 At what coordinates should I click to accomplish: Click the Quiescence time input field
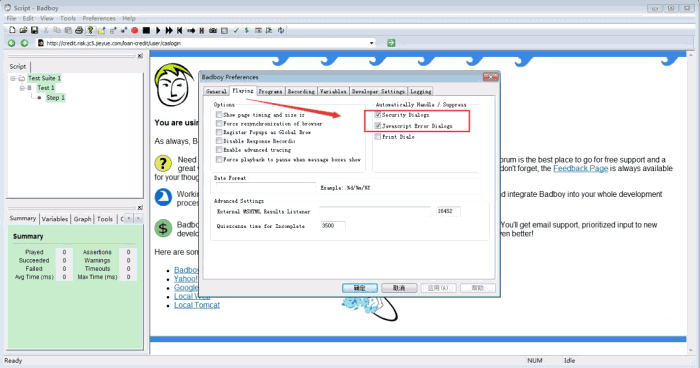tap(333, 226)
